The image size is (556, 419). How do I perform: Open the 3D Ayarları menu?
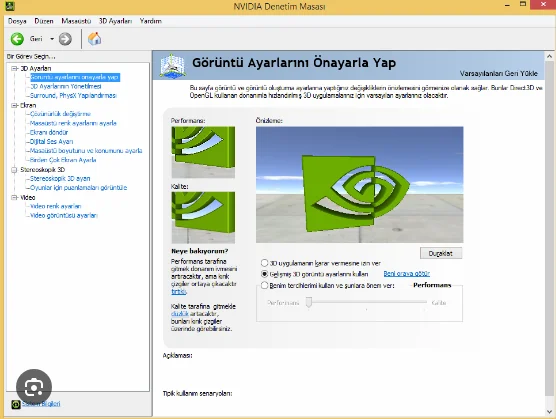[115, 21]
